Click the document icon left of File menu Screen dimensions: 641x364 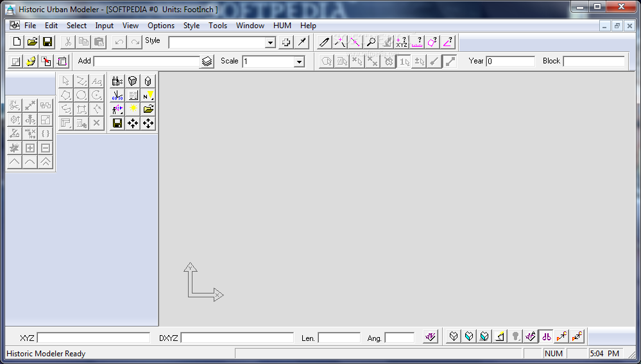(x=15, y=25)
